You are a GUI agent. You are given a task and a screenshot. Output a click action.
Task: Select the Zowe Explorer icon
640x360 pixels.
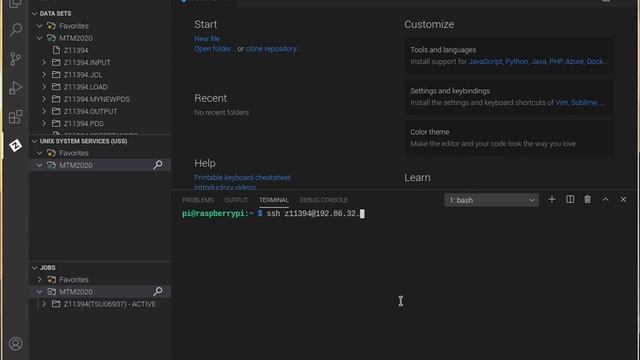pos(16,145)
